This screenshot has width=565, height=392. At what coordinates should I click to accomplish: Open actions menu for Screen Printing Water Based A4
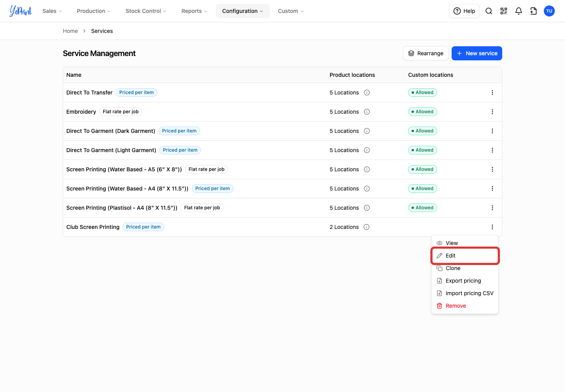point(492,189)
